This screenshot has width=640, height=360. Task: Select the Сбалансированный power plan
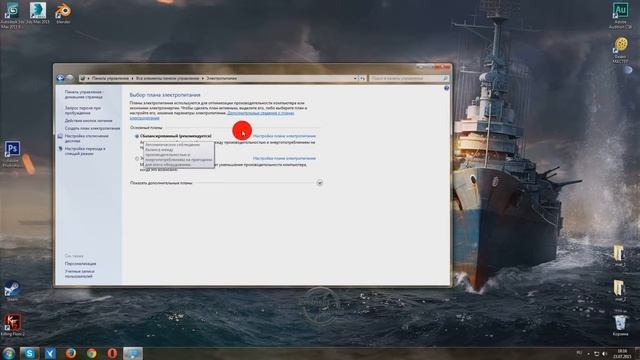[x=137, y=136]
